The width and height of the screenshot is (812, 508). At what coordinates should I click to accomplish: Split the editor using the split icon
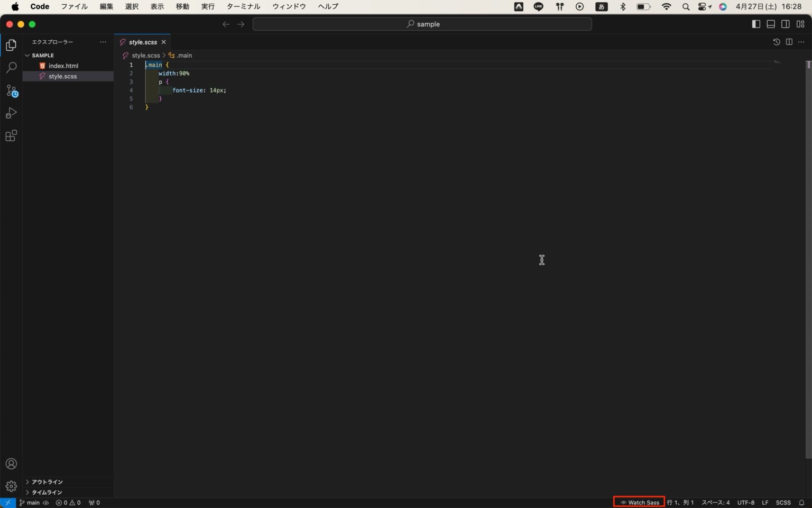point(789,42)
